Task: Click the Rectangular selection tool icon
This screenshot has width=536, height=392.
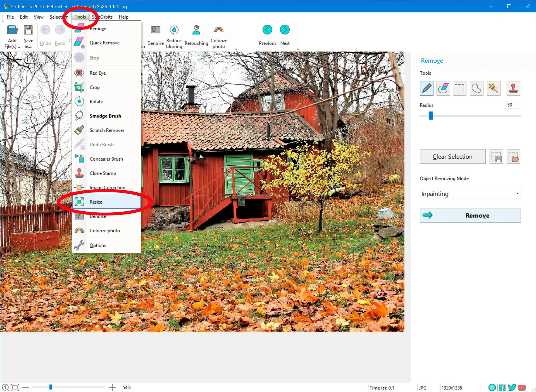Action: (459, 88)
